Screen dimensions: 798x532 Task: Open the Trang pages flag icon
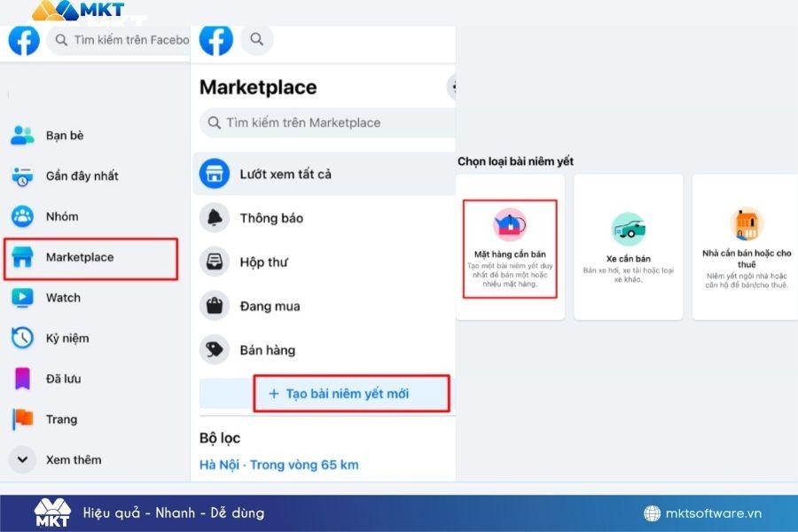click(x=22, y=419)
